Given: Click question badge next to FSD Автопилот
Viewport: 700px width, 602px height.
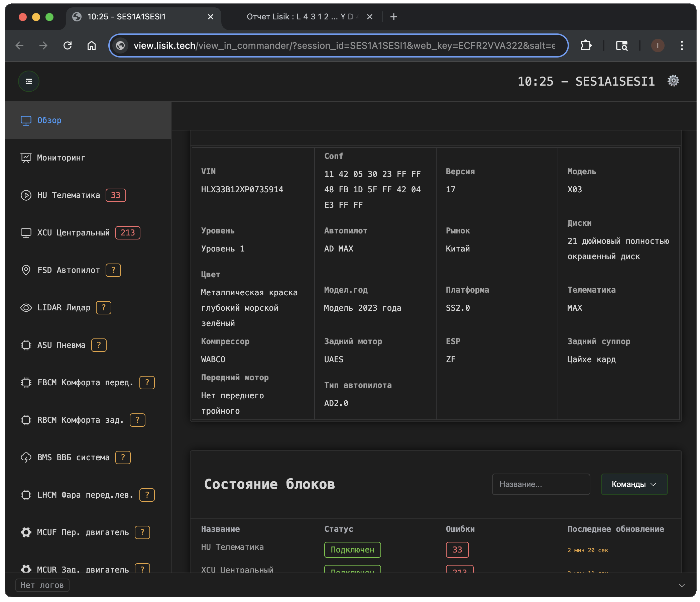Looking at the screenshot, I should [x=113, y=271].
